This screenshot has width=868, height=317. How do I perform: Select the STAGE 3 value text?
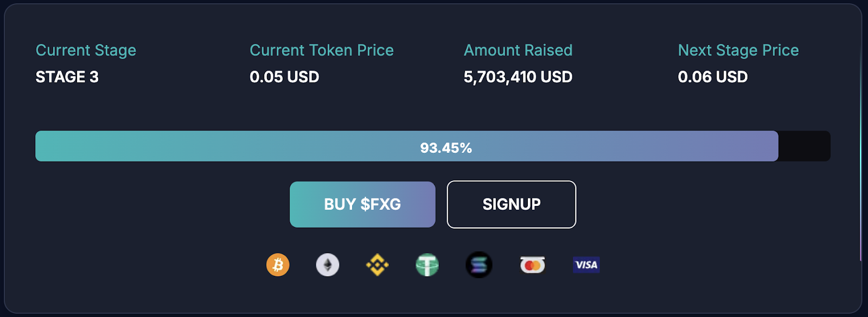(x=67, y=77)
